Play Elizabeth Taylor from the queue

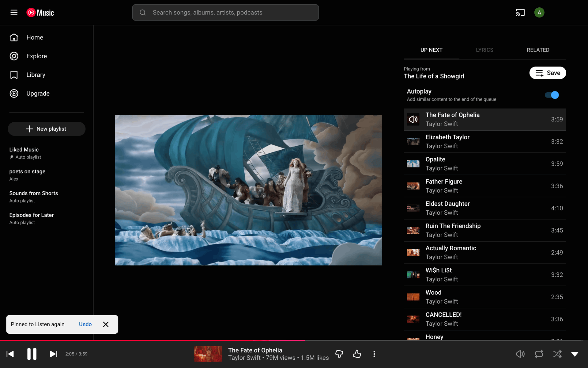coord(485,142)
